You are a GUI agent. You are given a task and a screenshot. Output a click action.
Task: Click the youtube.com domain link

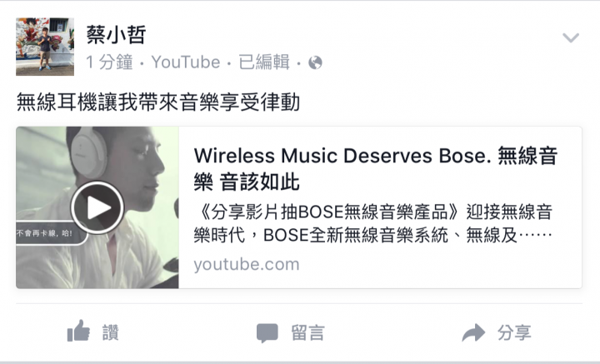pyautogui.click(x=247, y=265)
